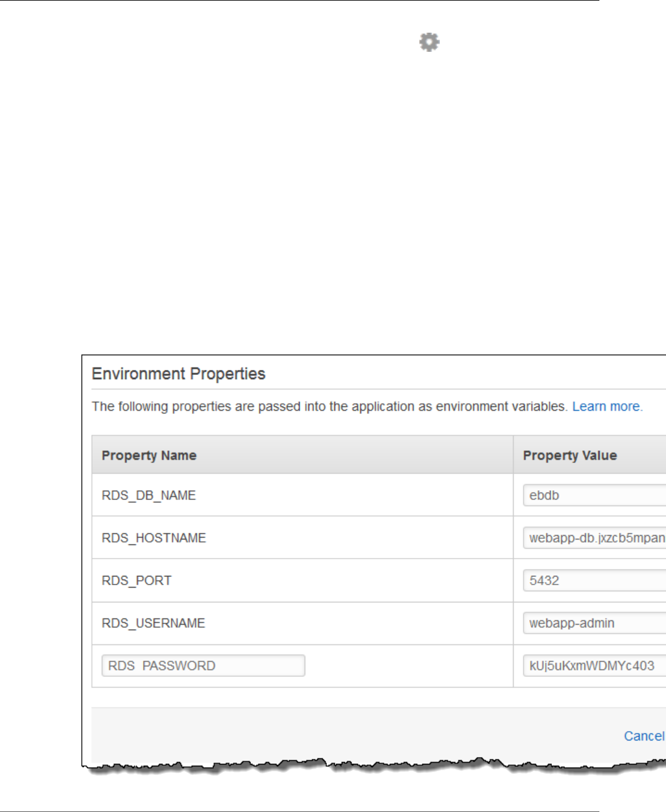This screenshot has width=666, height=812.
Task: Focus the RDS_PASSWORD property name field
Action: [x=203, y=665]
